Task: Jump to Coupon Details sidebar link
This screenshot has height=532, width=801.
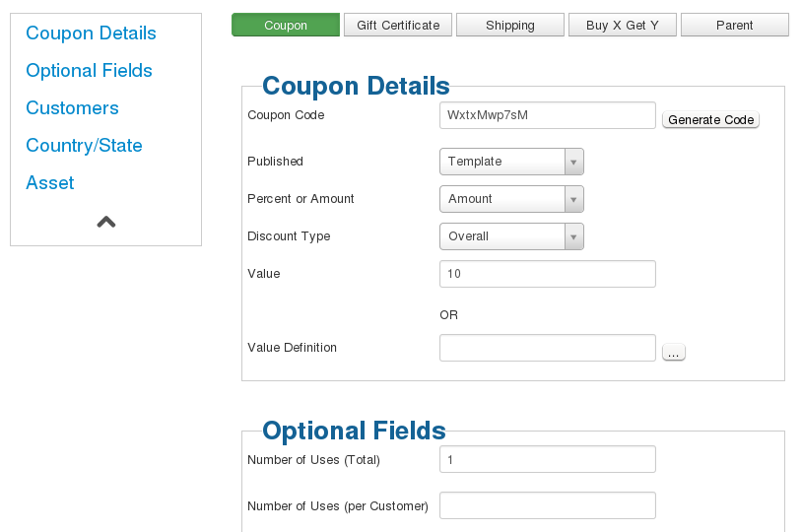Action: coord(91,33)
